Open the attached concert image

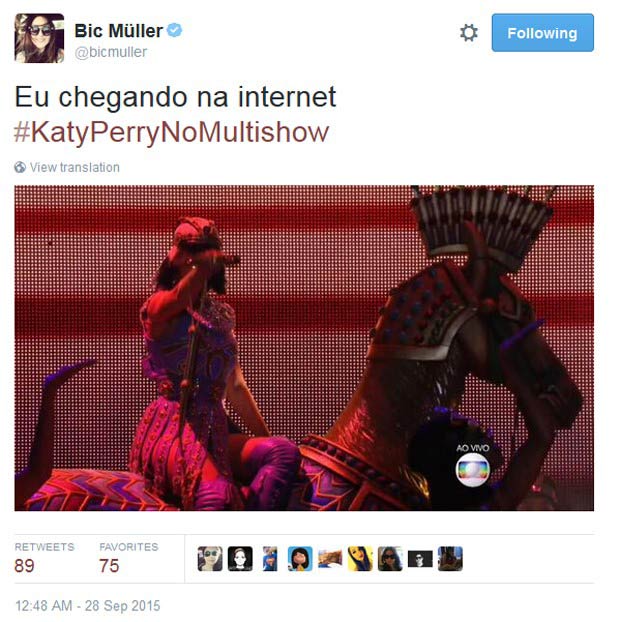coord(304,348)
